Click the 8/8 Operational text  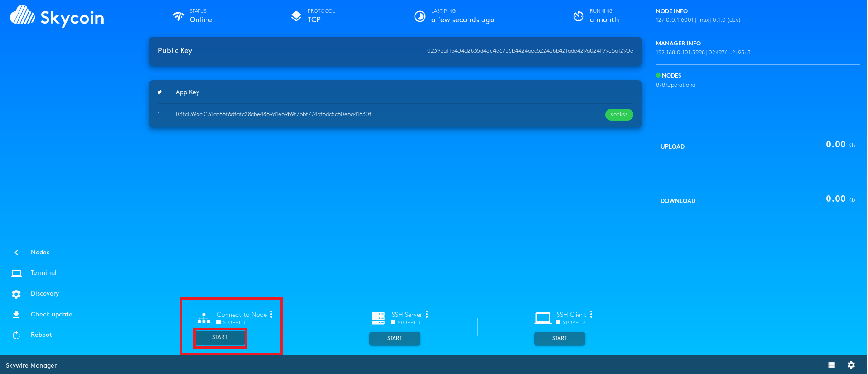click(x=676, y=85)
